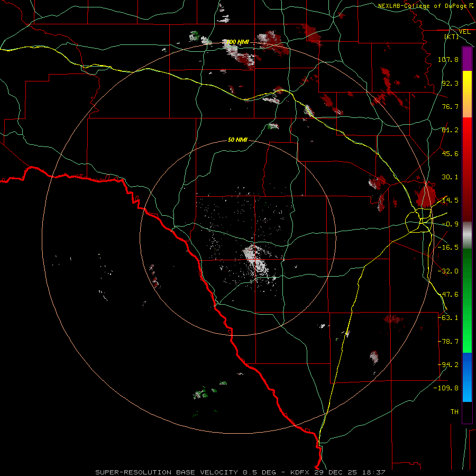Image resolution: width=476 pixels, height=476 pixels.
Task: Pick the blue segment of color bar
Action: [467, 377]
